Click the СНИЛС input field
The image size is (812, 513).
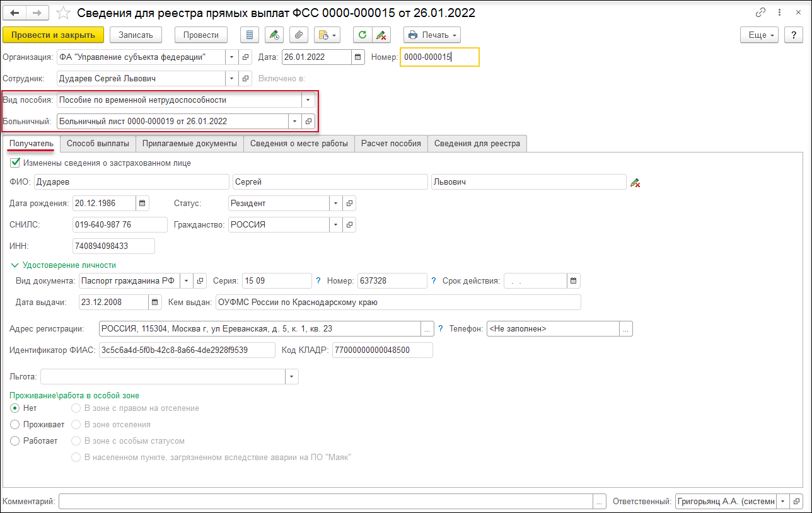pyautogui.click(x=120, y=224)
